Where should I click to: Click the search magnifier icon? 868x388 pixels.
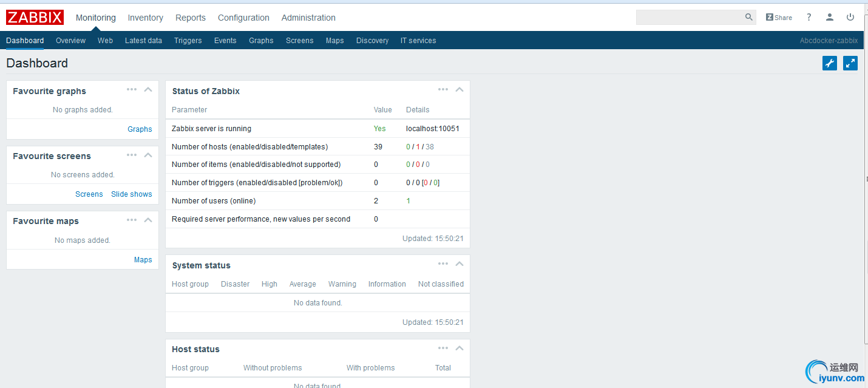point(749,17)
